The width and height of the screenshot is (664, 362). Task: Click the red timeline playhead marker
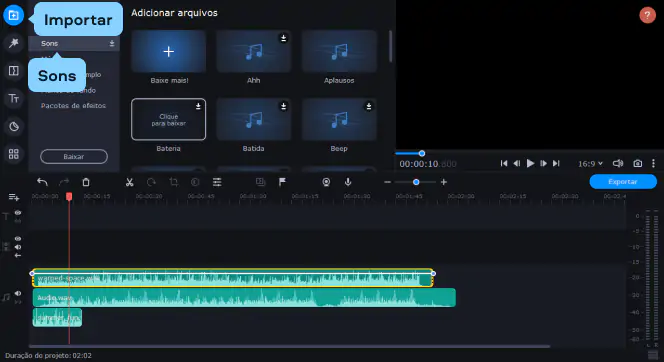(69, 196)
